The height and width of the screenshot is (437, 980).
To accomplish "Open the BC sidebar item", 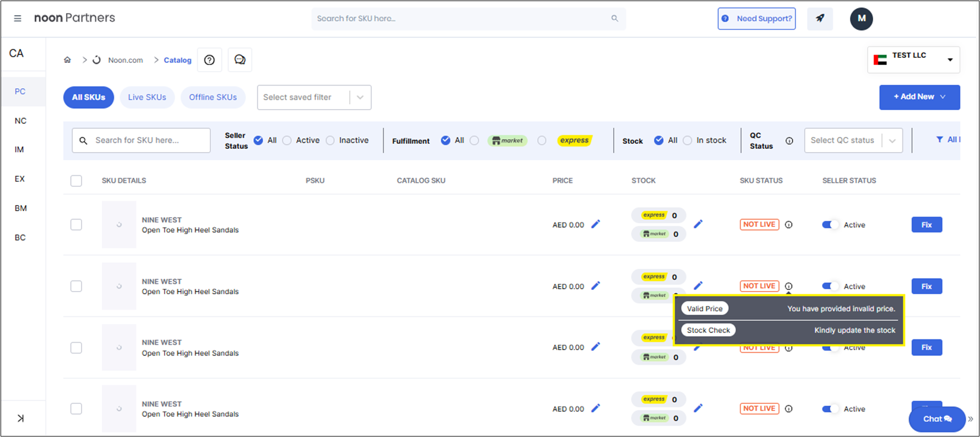I will [x=20, y=238].
